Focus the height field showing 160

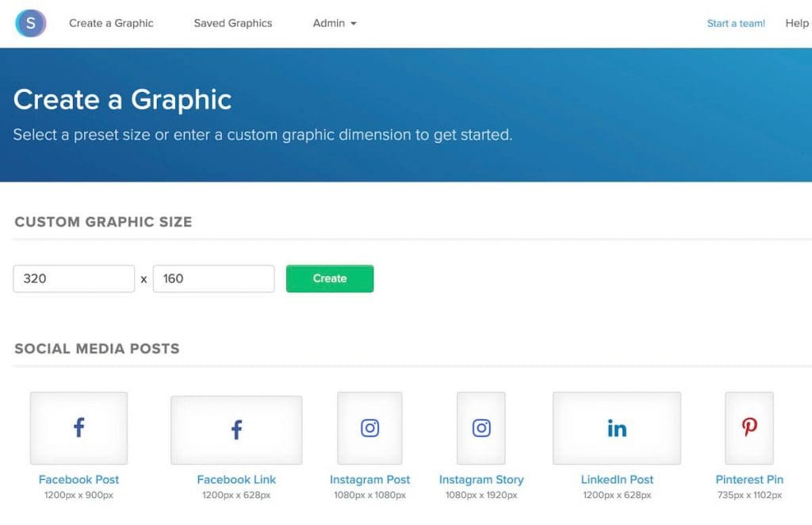(x=214, y=278)
